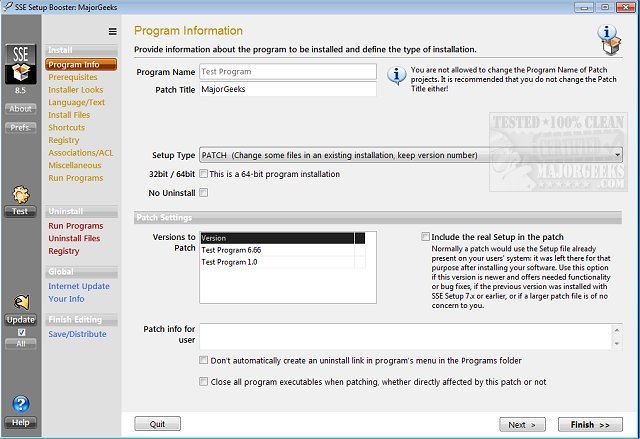
Task: Open Prefs in the left bar
Action: click(20, 128)
